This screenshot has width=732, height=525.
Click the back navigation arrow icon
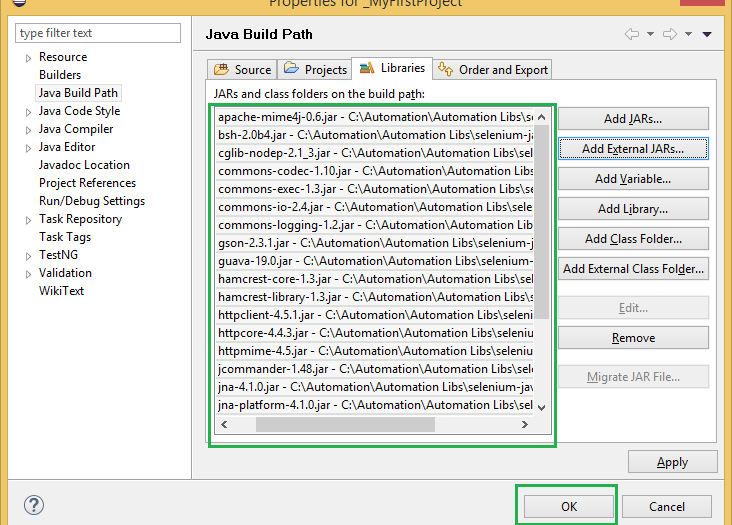pos(632,34)
